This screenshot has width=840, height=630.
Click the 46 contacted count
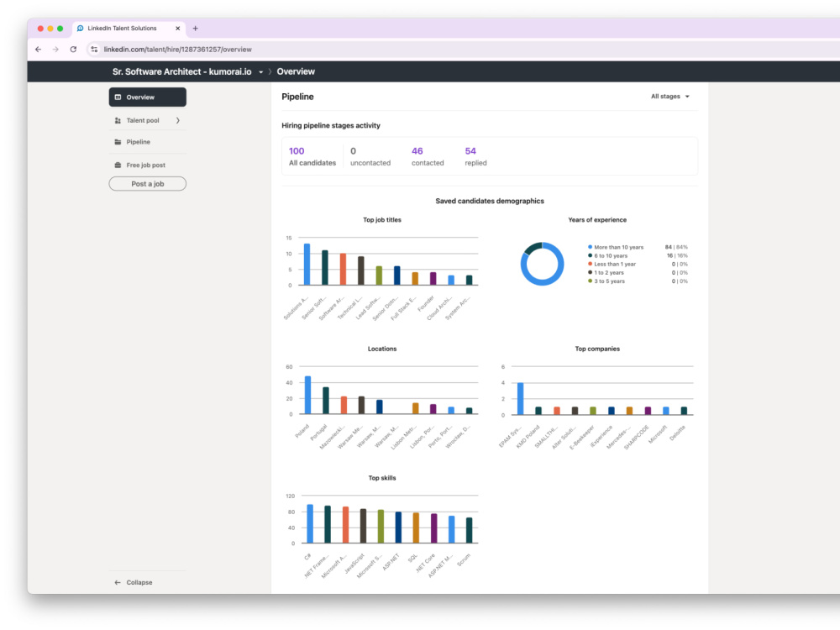click(428, 156)
